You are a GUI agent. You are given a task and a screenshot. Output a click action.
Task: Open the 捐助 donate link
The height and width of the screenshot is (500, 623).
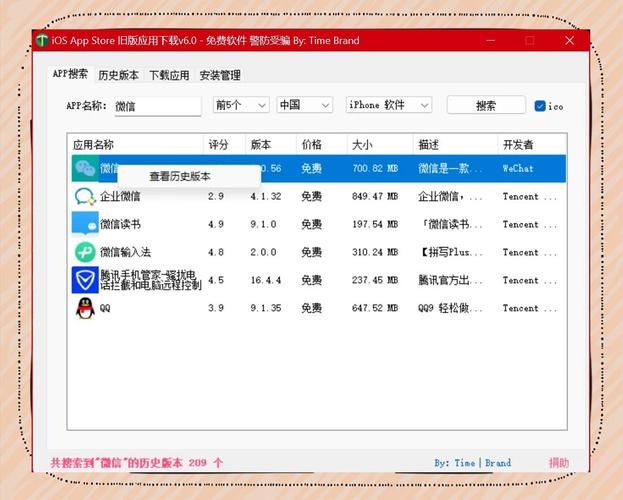559,463
